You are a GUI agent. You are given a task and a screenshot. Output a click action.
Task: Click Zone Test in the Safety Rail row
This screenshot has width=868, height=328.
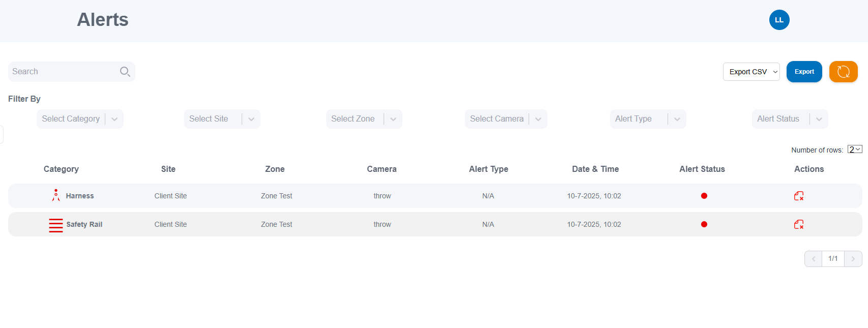point(276,224)
